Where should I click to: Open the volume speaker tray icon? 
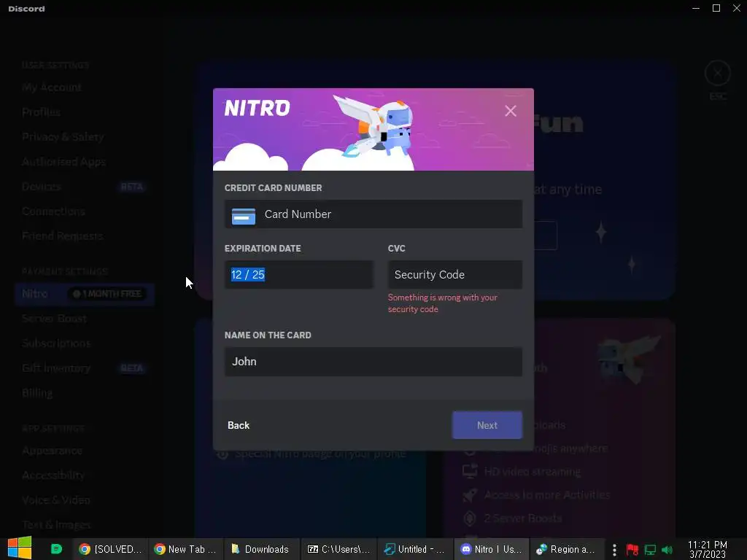[x=667, y=550]
